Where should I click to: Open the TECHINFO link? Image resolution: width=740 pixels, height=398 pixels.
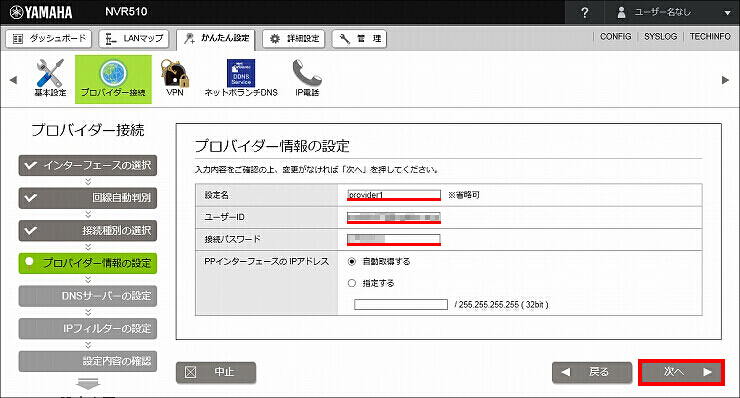[710, 36]
